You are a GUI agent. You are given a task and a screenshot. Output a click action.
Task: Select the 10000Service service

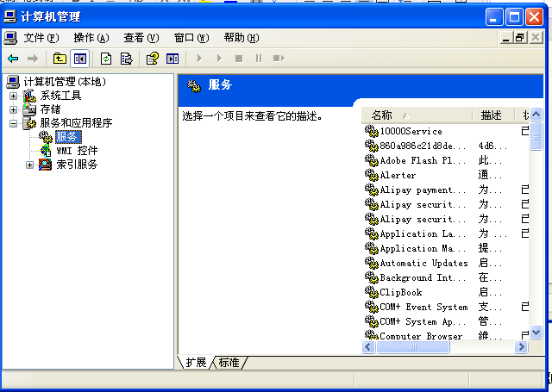411,131
